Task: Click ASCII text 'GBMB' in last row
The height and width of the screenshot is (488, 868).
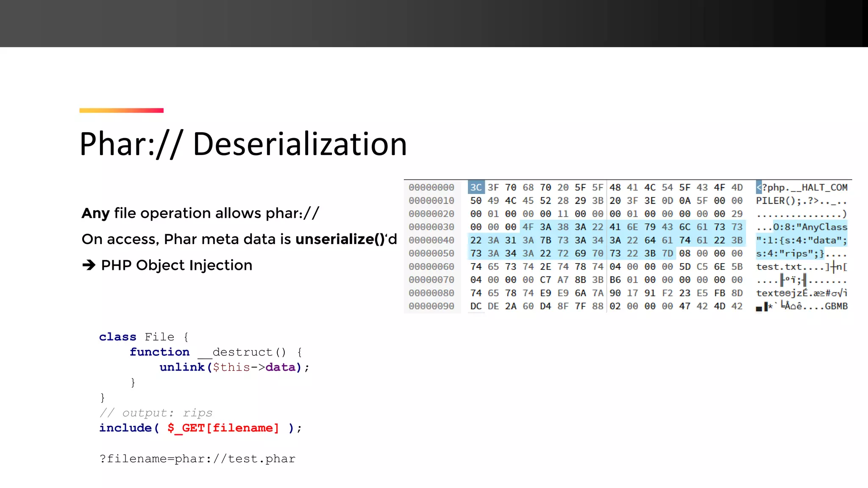Action: 836,306
